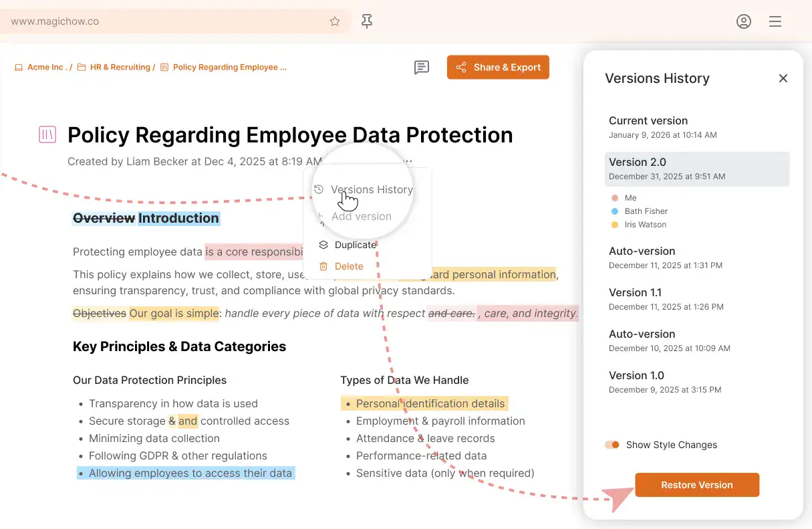Click the three-dots more options icon
Image resolution: width=812 pixels, height=529 pixels.
pos(408,161)
